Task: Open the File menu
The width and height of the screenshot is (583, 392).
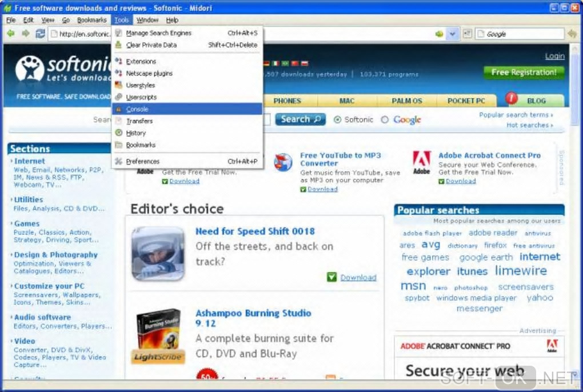Action: pos(11,20)
